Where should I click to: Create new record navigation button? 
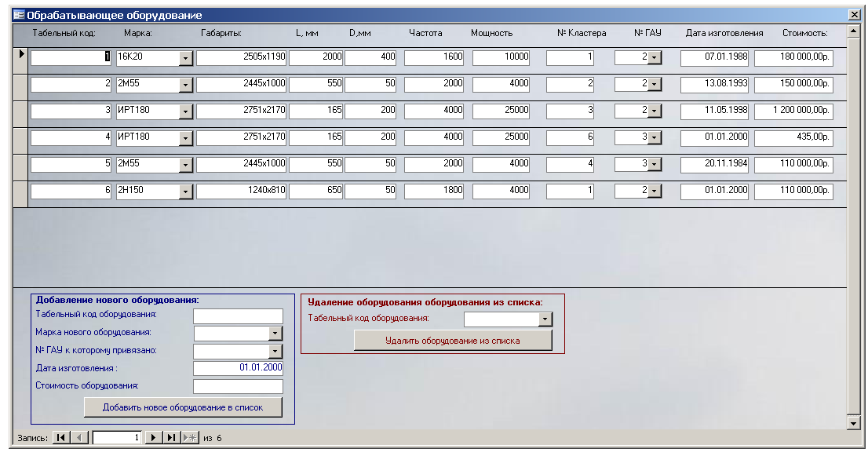190,438
